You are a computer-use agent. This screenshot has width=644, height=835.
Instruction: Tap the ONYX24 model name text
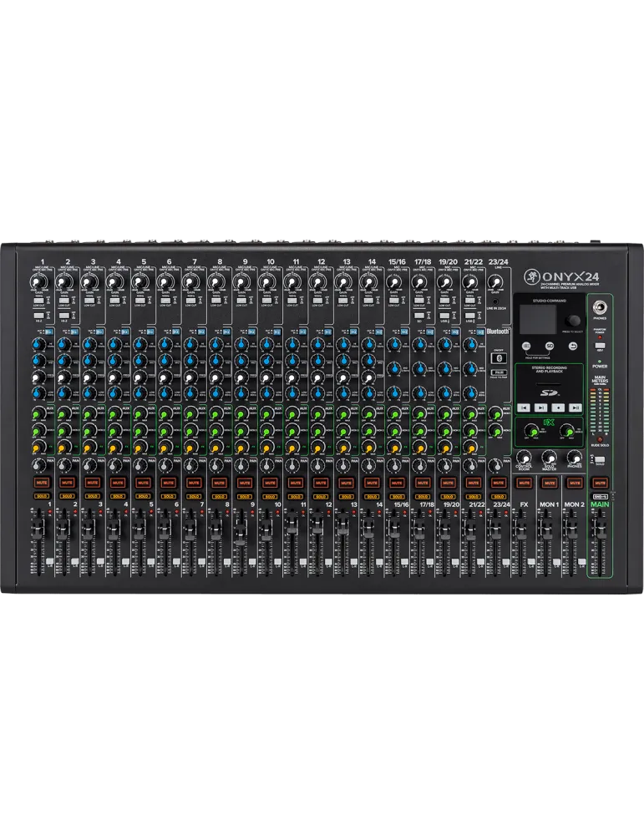point(570,276)
